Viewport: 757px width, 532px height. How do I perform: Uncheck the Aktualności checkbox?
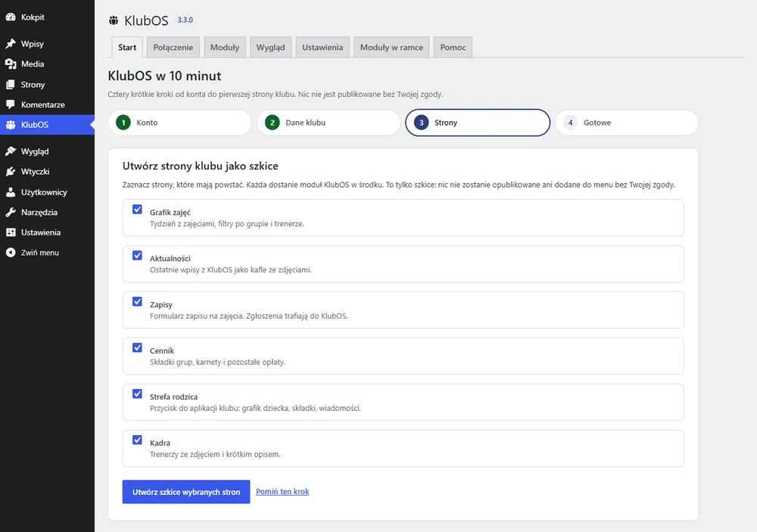coord(138,255)
